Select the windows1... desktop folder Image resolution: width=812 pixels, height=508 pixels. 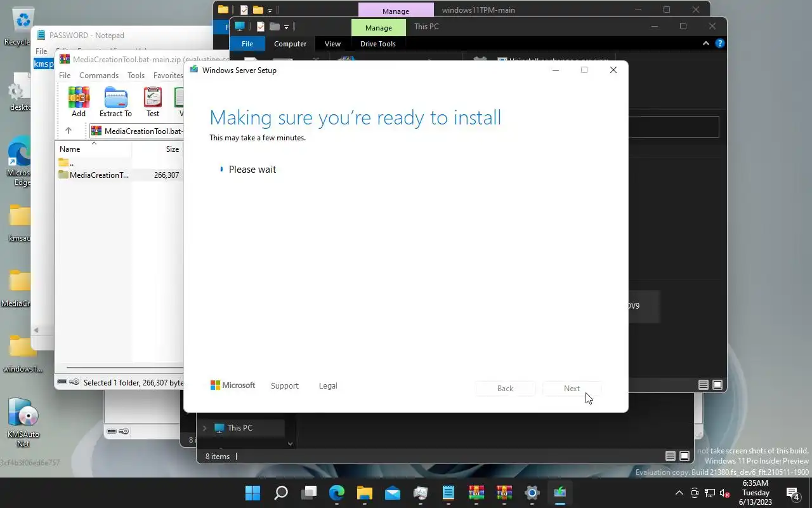22,354
